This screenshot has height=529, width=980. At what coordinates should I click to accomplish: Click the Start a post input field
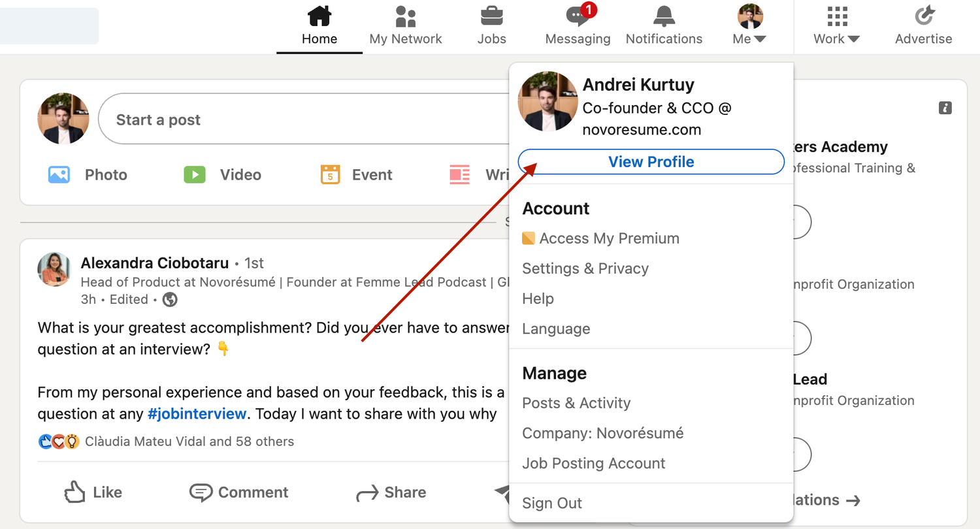click(x=261, y=119)
